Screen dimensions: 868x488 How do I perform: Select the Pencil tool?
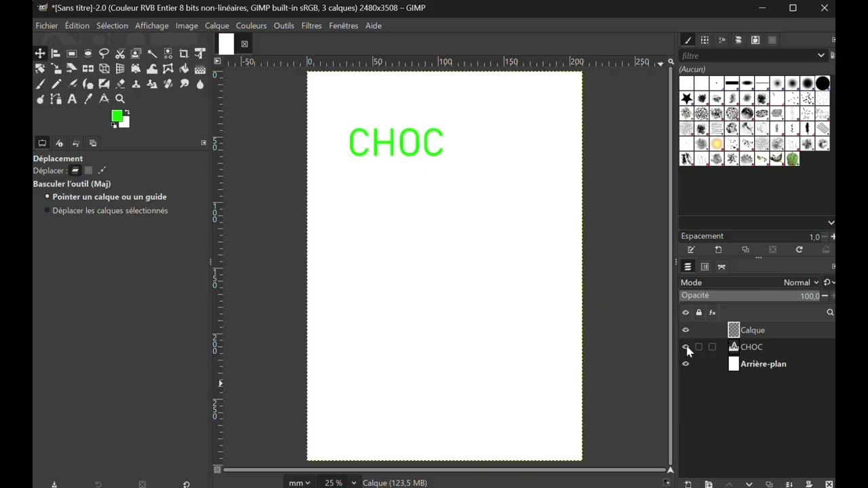pyautogui.click(x=56, y=84)
